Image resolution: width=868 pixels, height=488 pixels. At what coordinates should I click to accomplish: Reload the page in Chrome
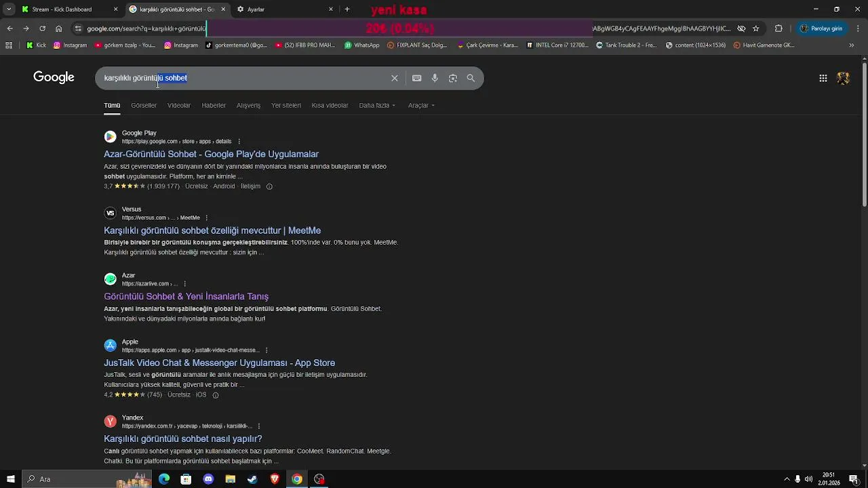coord(42,28)
